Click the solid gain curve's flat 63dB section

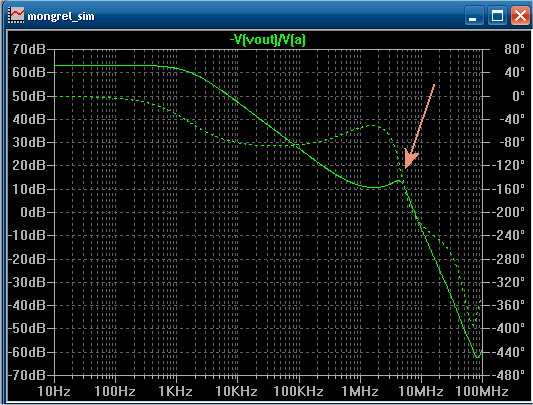[105, 65]
